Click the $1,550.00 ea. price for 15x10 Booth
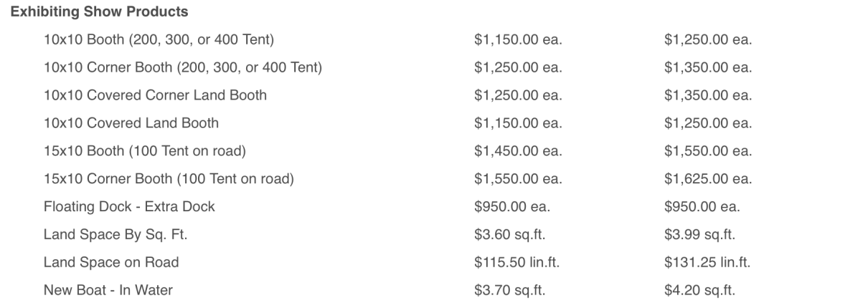The image size is (868, 303). [x=709, y=151]
